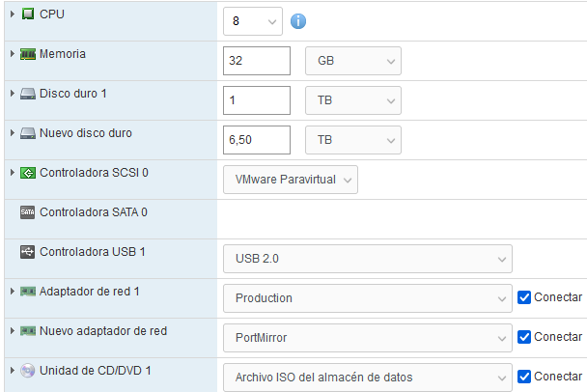The image size is (587, 392).
Task: Expand the Nuevo disco duro row
Action: (x=12, y=133)
